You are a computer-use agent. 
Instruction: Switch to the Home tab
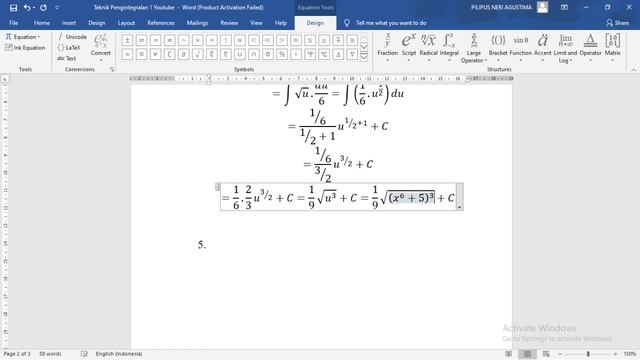coord(42,23)
